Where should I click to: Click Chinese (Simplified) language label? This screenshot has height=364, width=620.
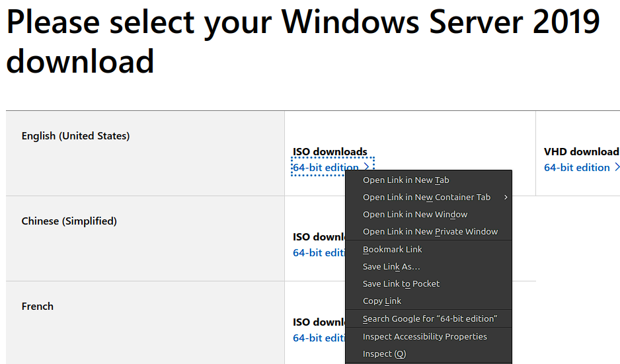(69, 221)
